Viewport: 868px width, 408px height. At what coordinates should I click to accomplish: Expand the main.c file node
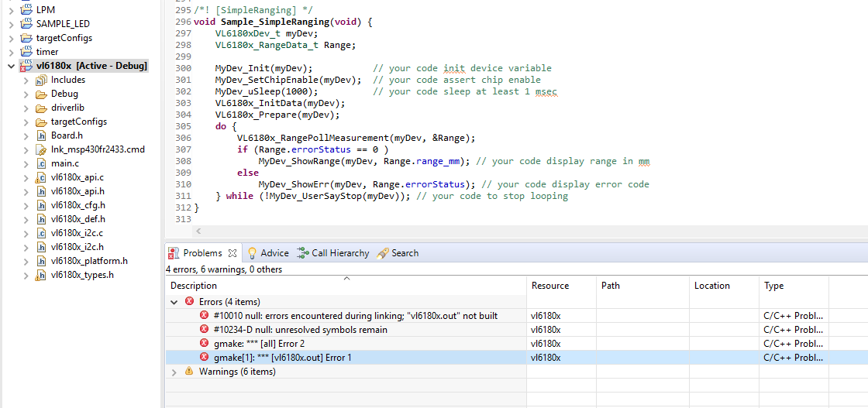pyautogui.click(x=26, y=163)
